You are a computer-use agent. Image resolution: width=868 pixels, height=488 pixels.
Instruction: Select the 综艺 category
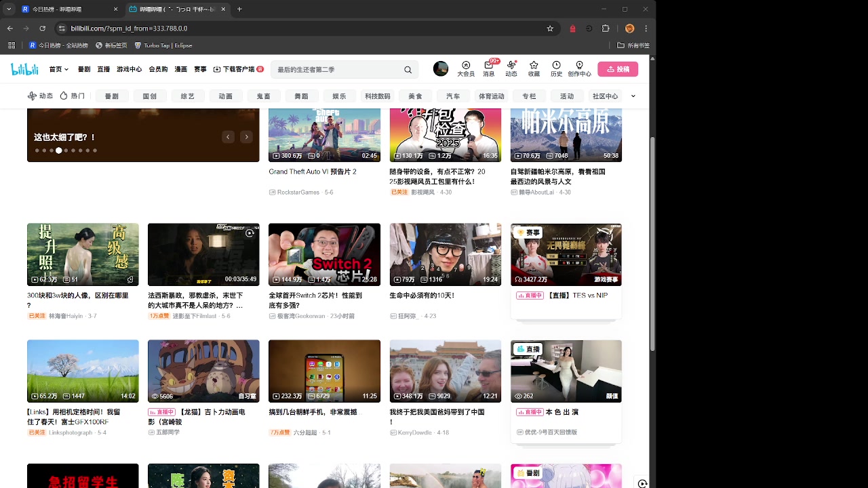point(188,96)
